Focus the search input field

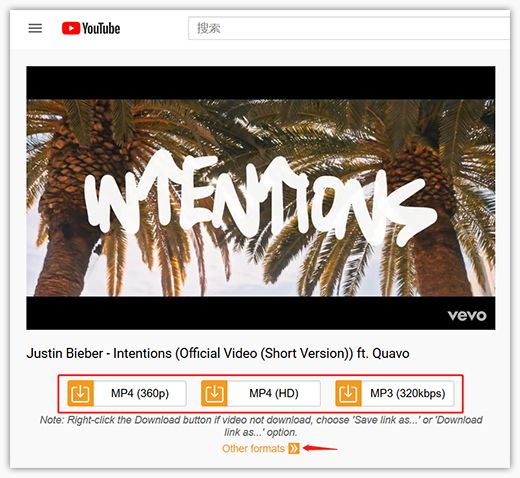(349, 28)
